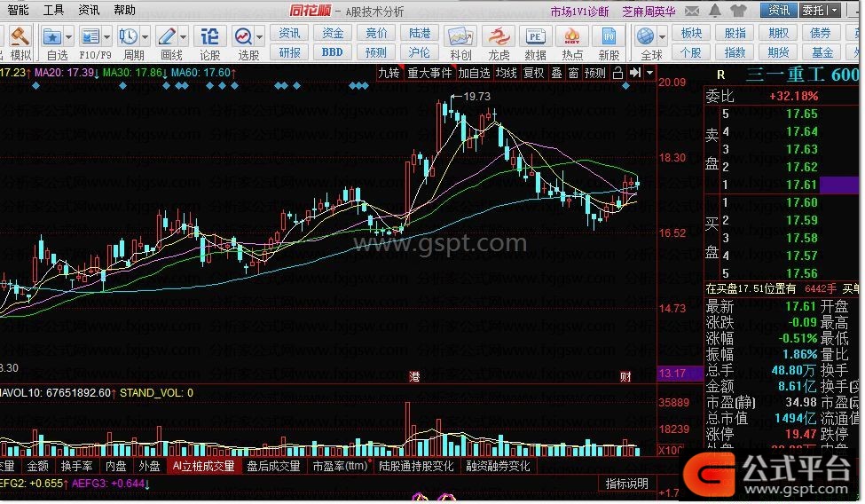The image size is (865, 504).
Task: Click the 委托 order button
Action: tap(814, 10)
